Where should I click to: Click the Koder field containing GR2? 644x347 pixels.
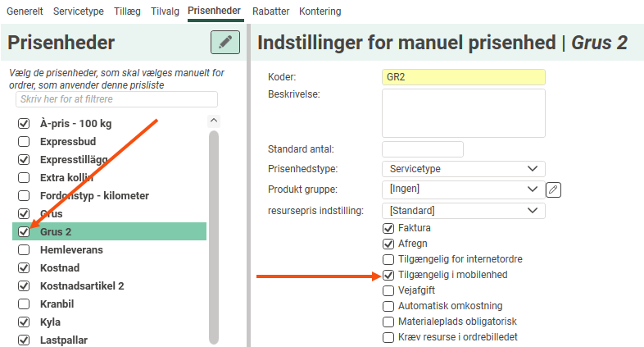(463, 77)
